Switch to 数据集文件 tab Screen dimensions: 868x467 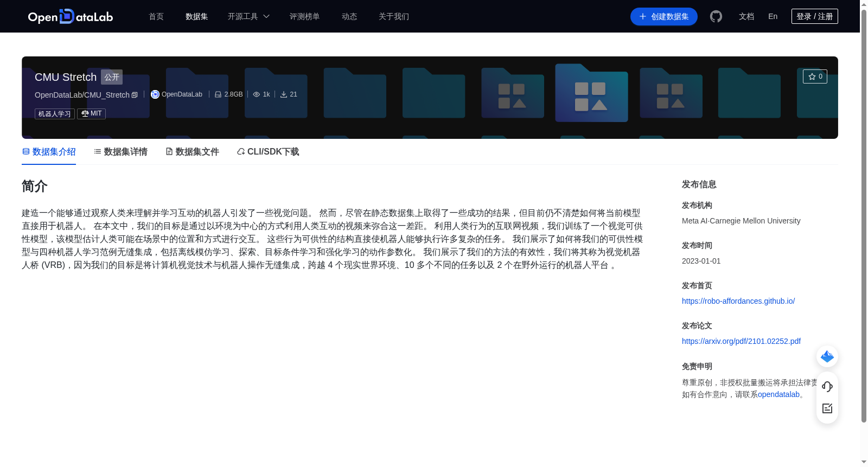point(192,152)
